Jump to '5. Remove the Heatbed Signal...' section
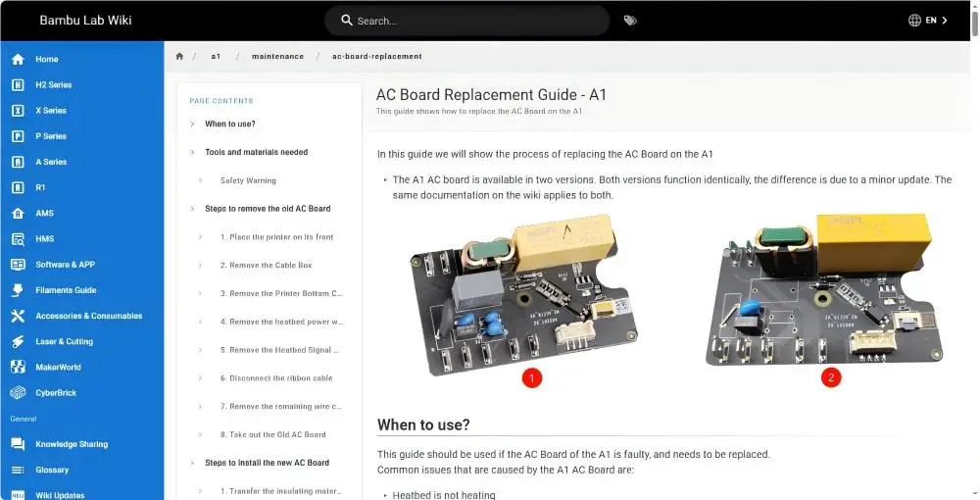 (279, 350)
